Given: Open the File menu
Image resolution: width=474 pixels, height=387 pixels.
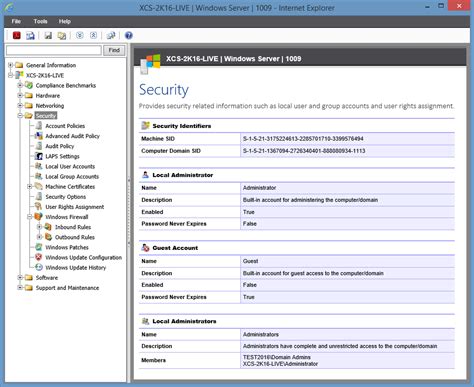Looking at the screenshot, I should [16, 21].
